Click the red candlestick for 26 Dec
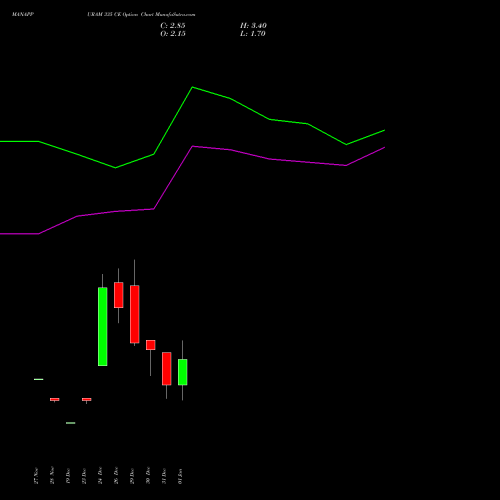The width and height of the screenshot is (500, 500). [119, 295]
